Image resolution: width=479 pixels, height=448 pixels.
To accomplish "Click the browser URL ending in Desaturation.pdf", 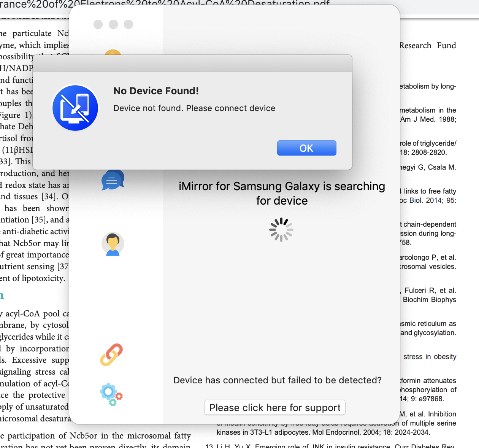I will click(165, 3).
